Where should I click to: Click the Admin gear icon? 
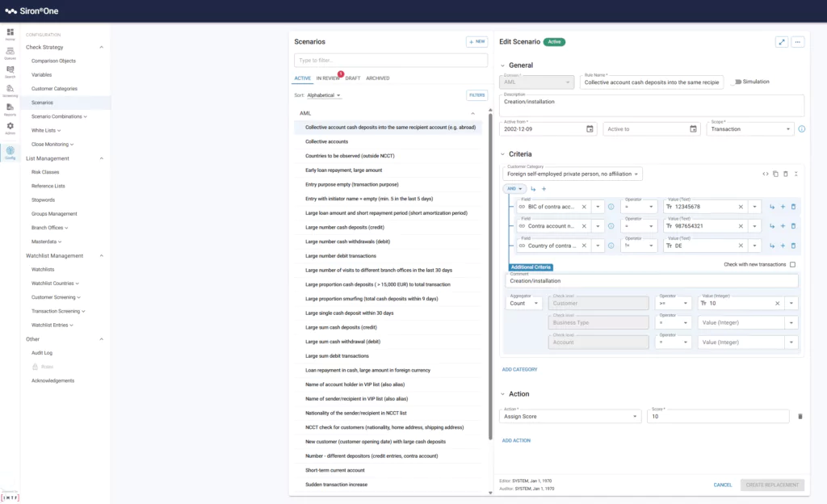tap(10, 128)
